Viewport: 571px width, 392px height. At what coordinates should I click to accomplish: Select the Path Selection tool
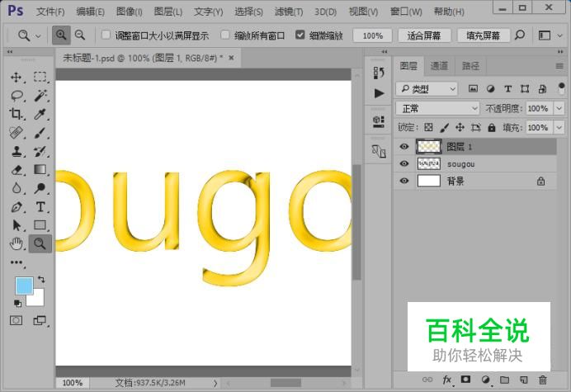16,225
